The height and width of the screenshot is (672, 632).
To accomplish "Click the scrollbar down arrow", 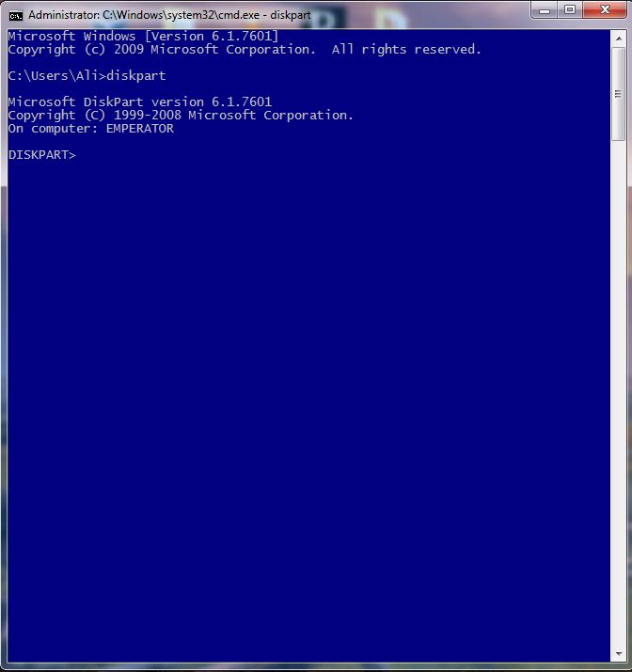I will pyautogui.click(x=619, y=653).
